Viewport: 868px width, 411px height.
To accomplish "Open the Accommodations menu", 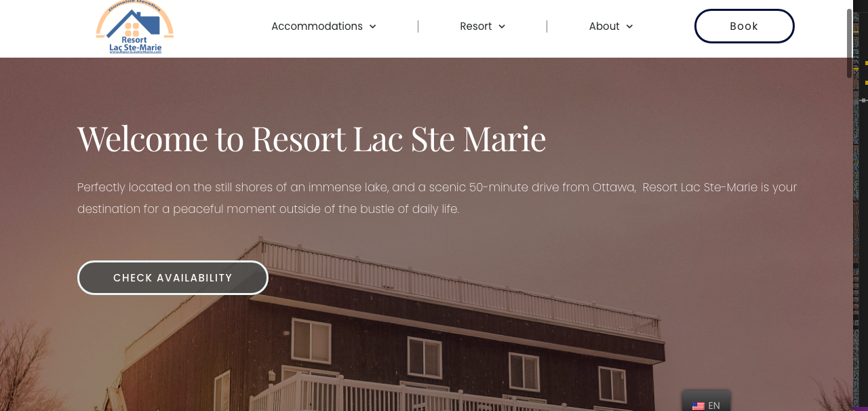I will coord(323,26).
